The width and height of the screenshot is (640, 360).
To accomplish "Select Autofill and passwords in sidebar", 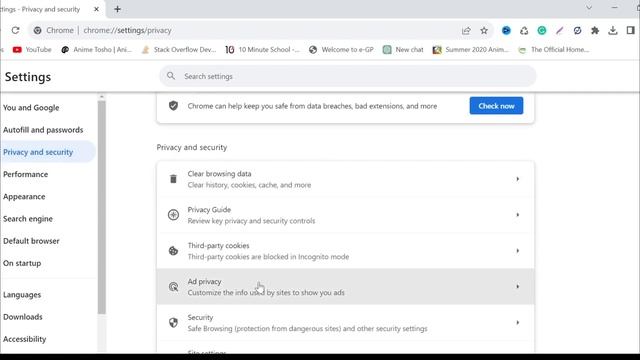I will point(43,130).
